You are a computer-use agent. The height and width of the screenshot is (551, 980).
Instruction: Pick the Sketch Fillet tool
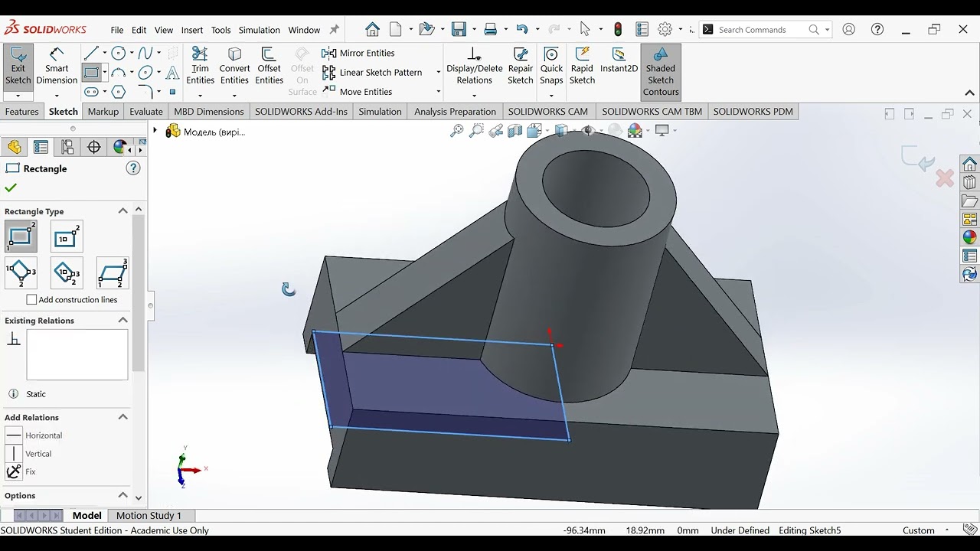pyautogui.click(x=145, y=92)
